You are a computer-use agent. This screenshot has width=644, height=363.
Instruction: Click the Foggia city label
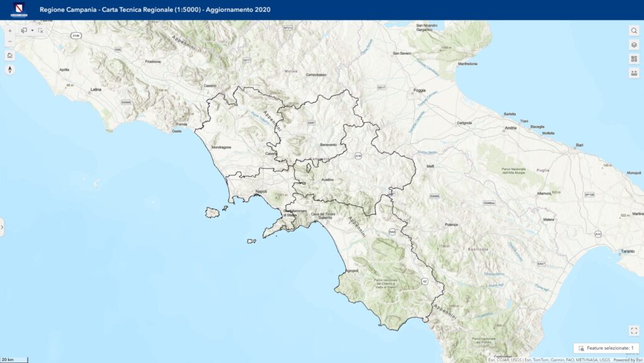pyautogui.click(x=419, y=91)
